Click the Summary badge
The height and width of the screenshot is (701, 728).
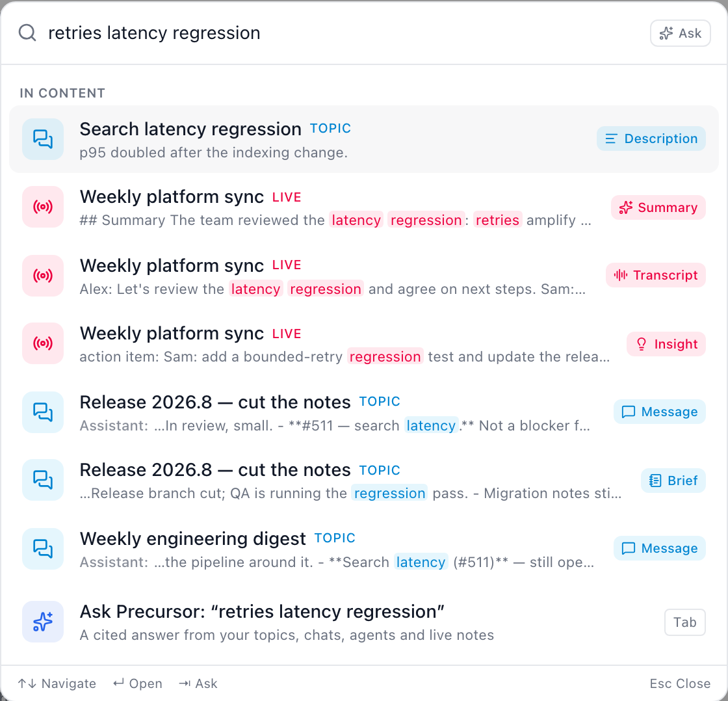pos(658,207)
